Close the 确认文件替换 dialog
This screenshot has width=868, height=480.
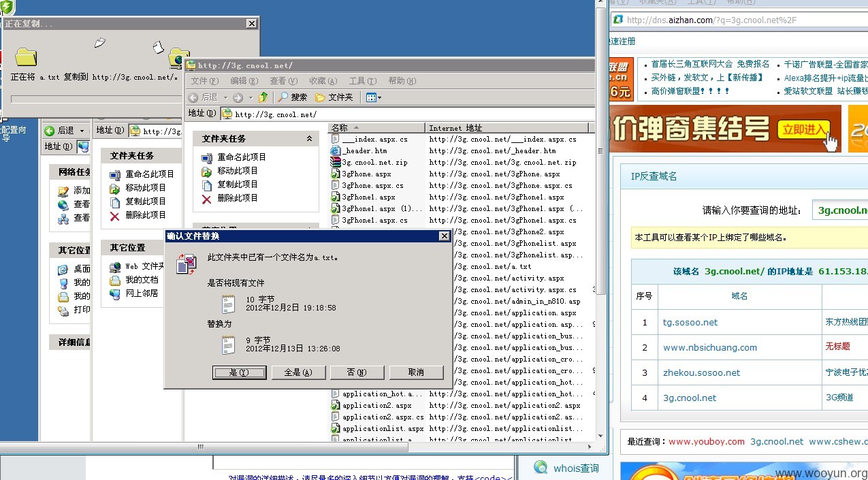coord(444,236)
